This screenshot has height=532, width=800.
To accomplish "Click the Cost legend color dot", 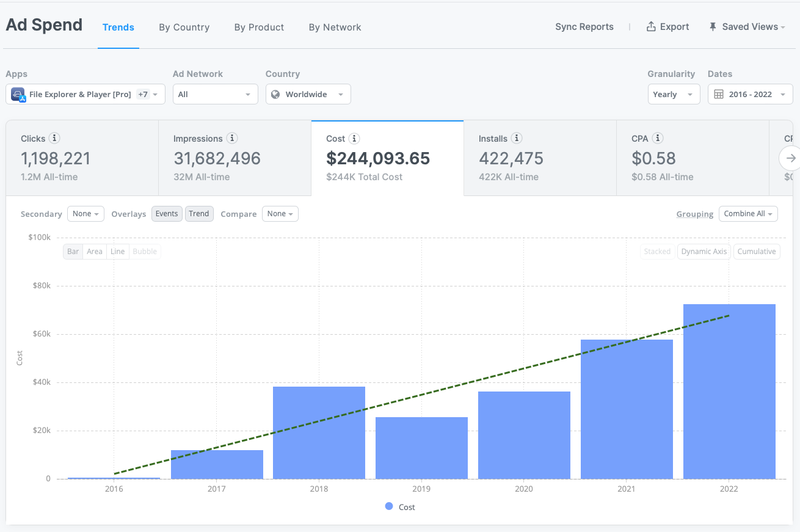I will pyautogui.click(x=389, y=506).
